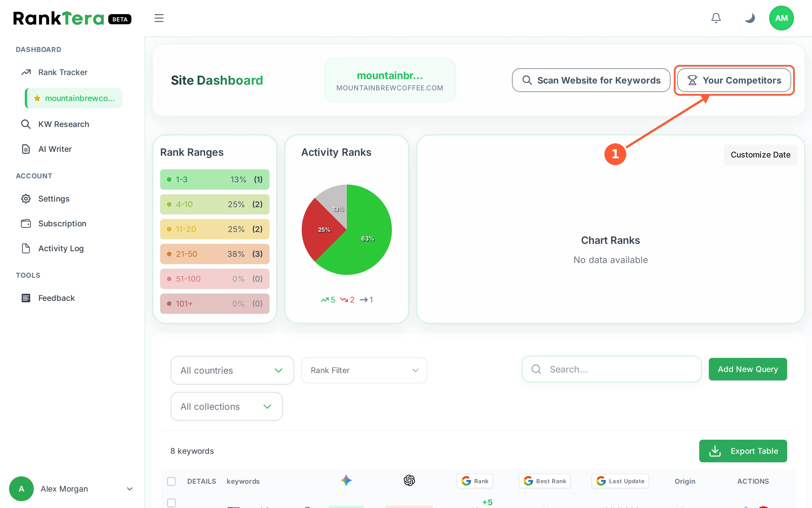Open the All countries dropdown
This screenshot has width=812, height=508.
(232, 370)
